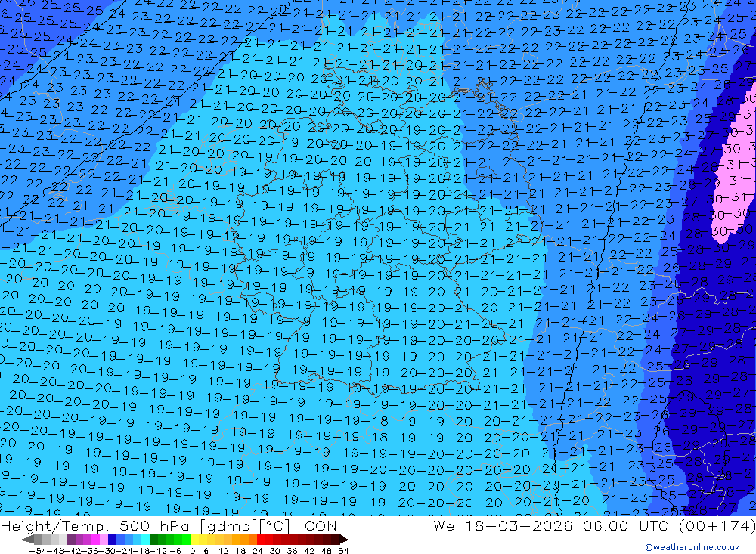This screenshot has width=756, height=554.
Task: Click the dark navy blue legend swatch
Action: click(x=112, y=539)
